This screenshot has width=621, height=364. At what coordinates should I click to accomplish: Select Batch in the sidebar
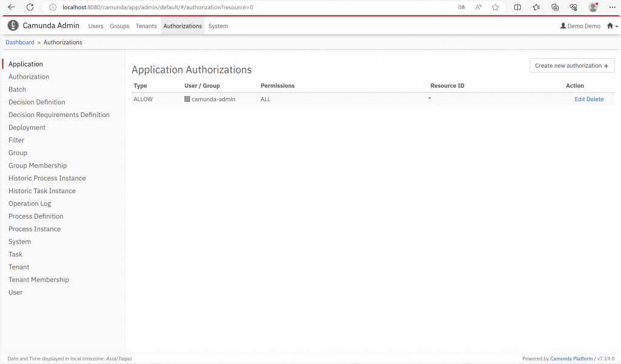18,90
